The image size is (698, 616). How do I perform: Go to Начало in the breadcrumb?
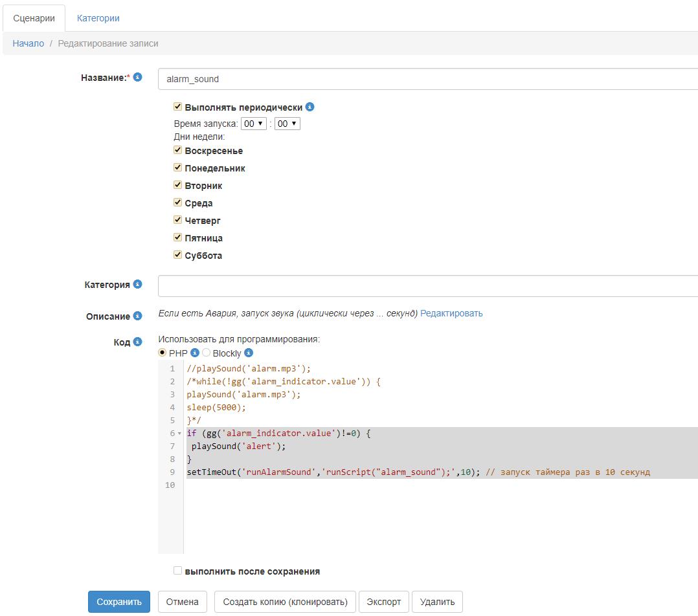[28, 43]
